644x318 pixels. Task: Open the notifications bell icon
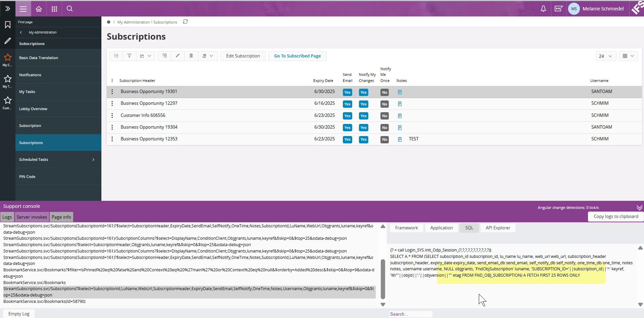point(543,9)
